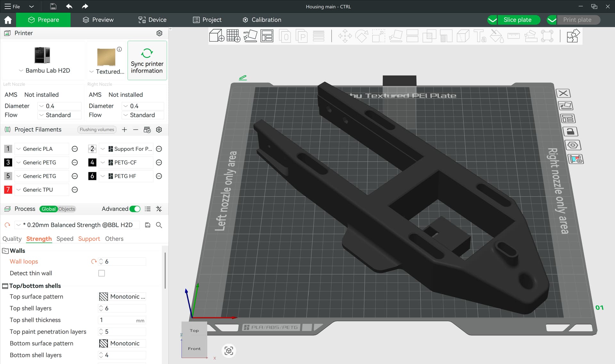Image resolution: width=615 pixels, height=364 pixels.
Task: Click the Print plate button
Action: 578,20
